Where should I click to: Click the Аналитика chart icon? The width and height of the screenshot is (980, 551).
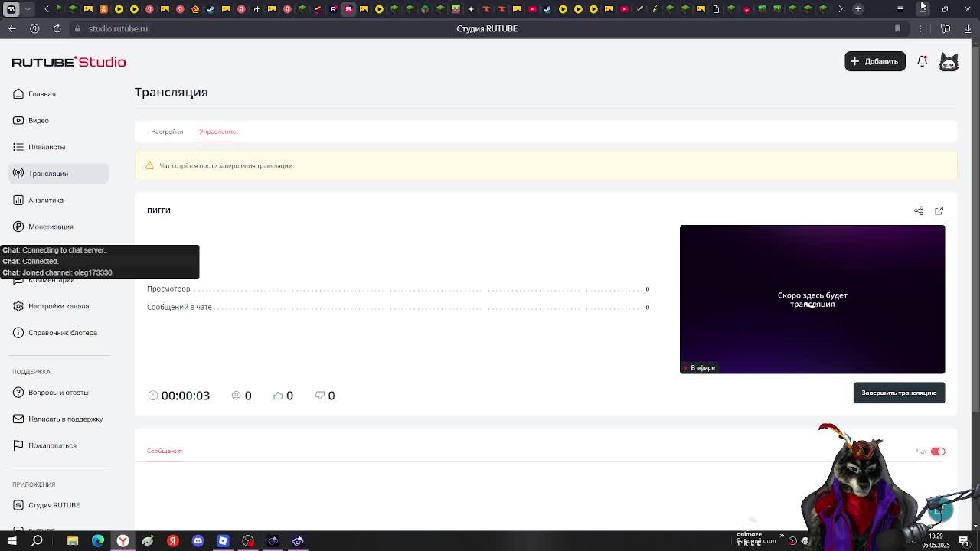pos(18,200)
